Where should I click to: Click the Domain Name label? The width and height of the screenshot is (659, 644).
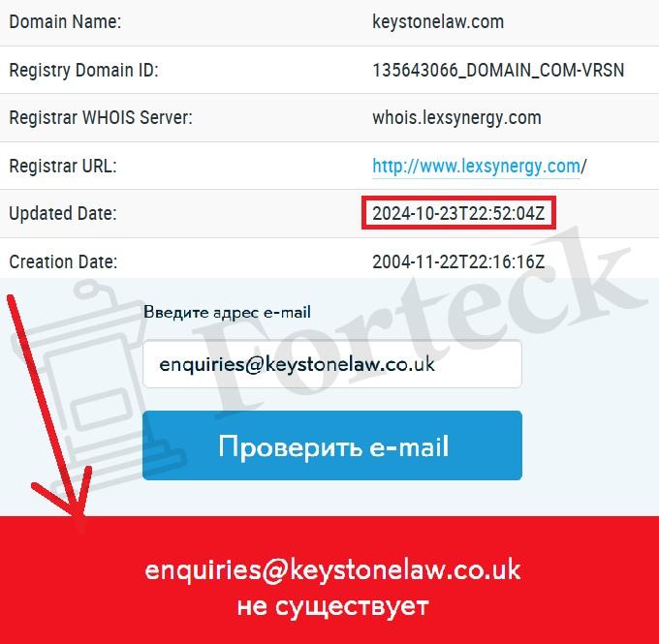pos(65,22)
